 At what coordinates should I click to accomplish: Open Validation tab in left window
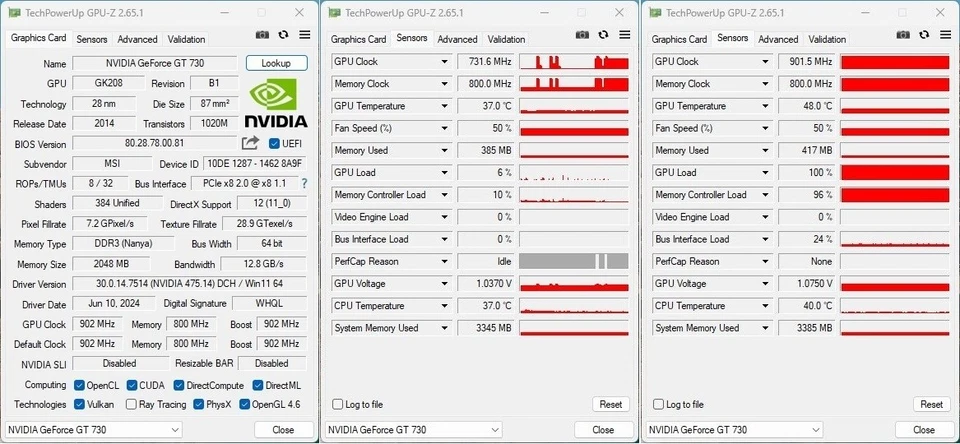pos(186,39)
